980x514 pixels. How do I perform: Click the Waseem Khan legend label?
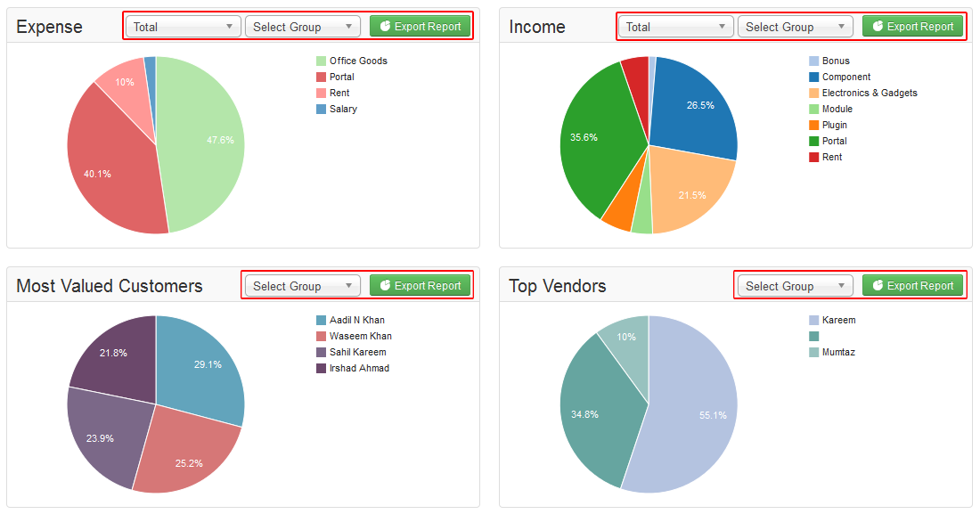pos(361,337)
